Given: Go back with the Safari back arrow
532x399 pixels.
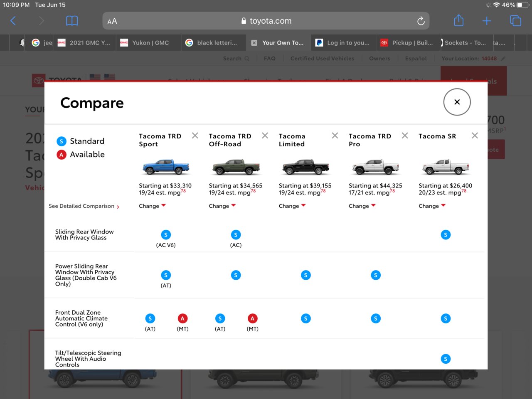Looking at the screenshot, I should (x=13, y=21).
